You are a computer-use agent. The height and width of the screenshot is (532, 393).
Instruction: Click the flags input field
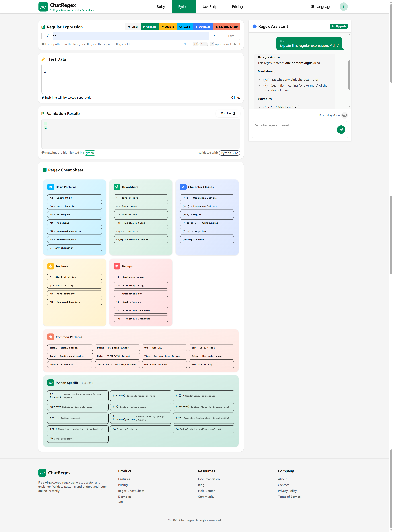click(x=230, y=36)
